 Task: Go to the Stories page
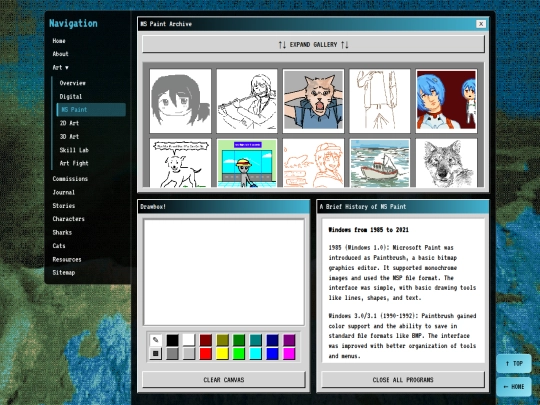tap(64, 206)
